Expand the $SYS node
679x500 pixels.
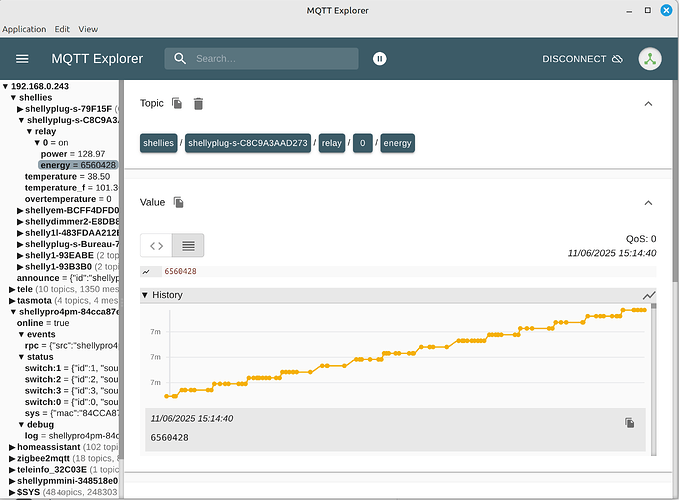tap(12, 492)
